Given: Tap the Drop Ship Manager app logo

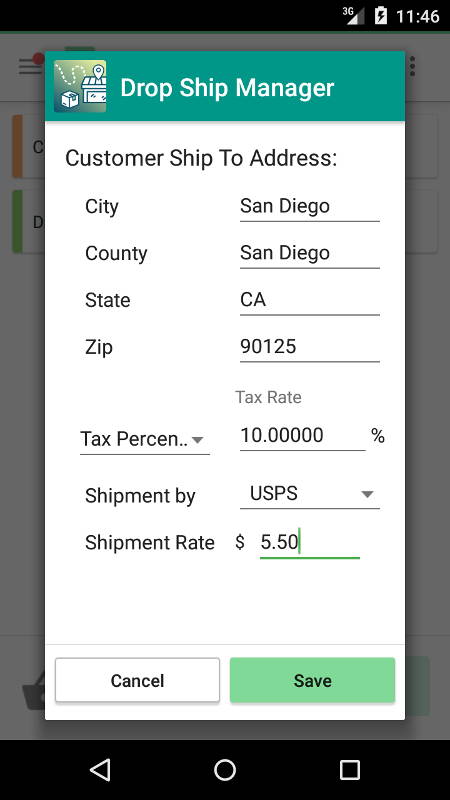Looking at the screenshot, I should coord(80,86).
